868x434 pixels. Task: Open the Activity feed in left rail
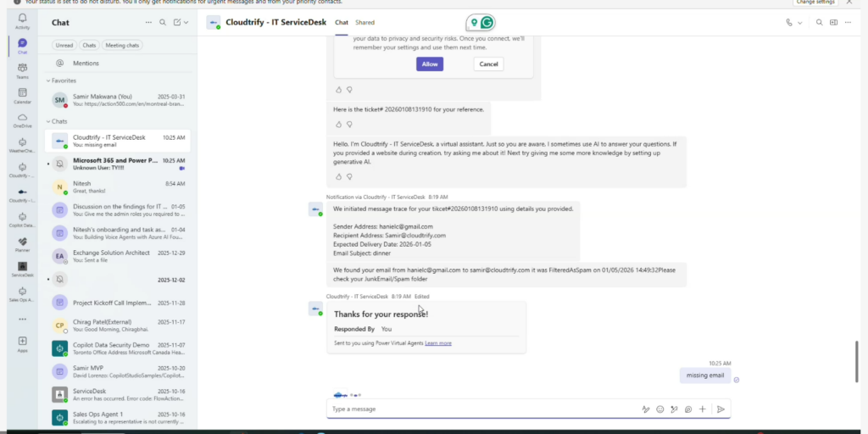pos(22,21)
